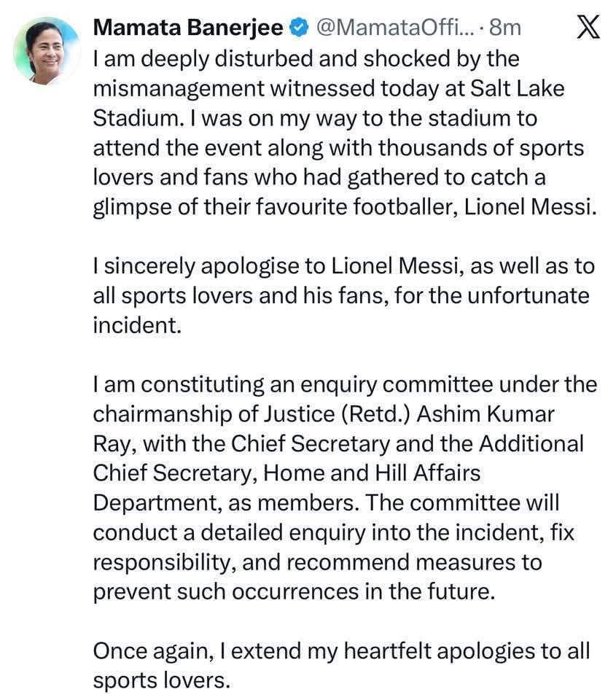
Task: Click the first paragraph about Salt Lake Stadium
Action: 343,133
